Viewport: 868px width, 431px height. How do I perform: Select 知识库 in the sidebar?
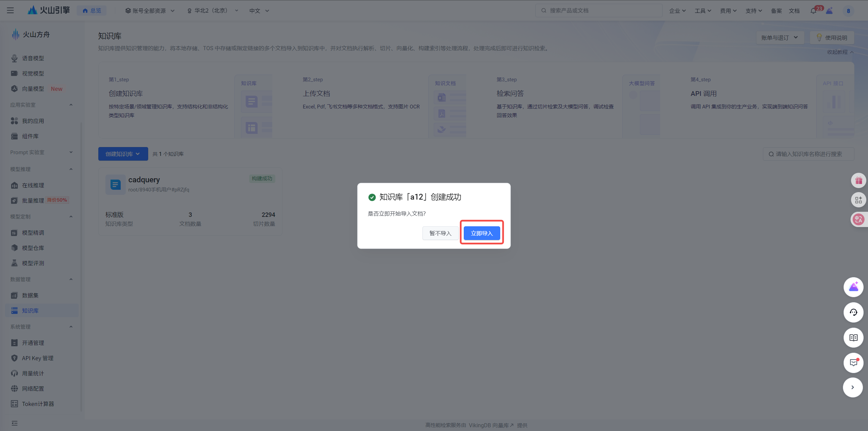[42, 310]
